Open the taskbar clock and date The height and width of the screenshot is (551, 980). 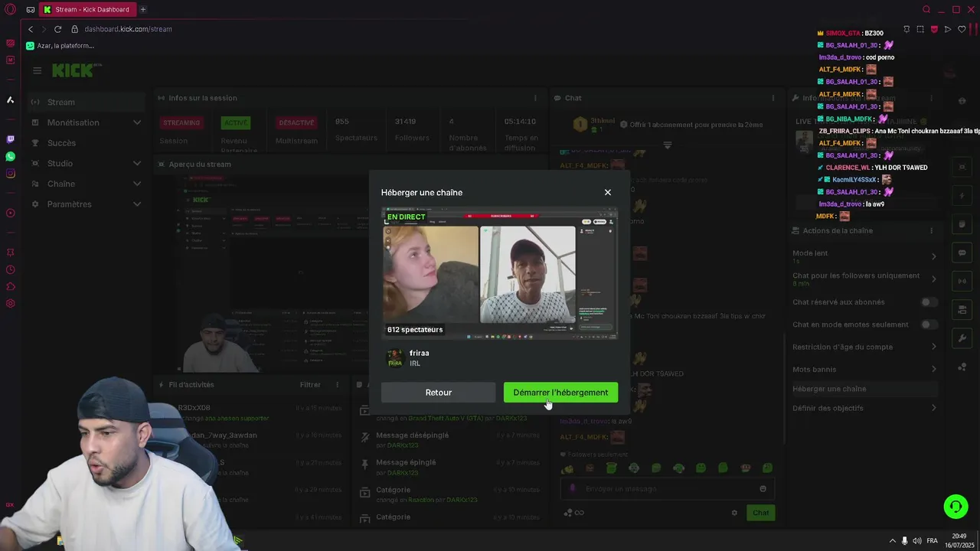[959, 540]
